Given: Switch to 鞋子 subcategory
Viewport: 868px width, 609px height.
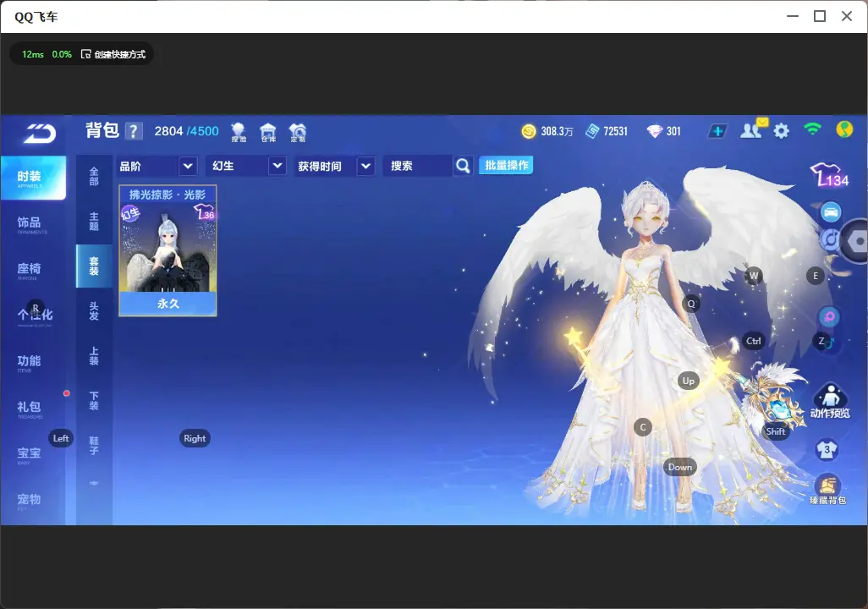Looking at the screenshot, I should pyautogui.click(x=94, y=446).
